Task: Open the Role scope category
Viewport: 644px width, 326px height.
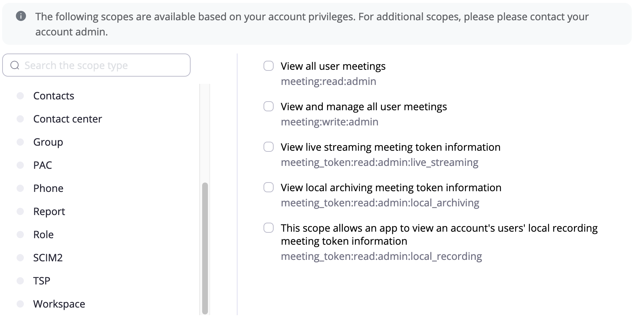Action: [x=43, y=235]
